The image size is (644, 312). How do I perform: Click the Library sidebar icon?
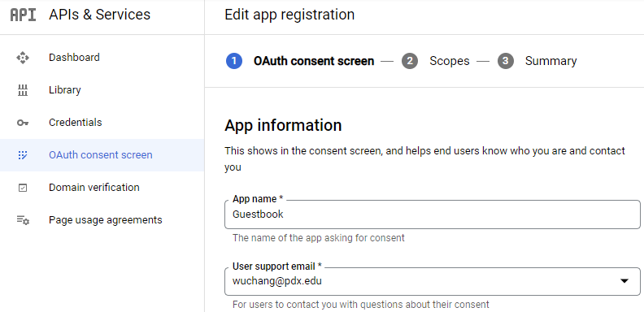[x=23, y=90]
